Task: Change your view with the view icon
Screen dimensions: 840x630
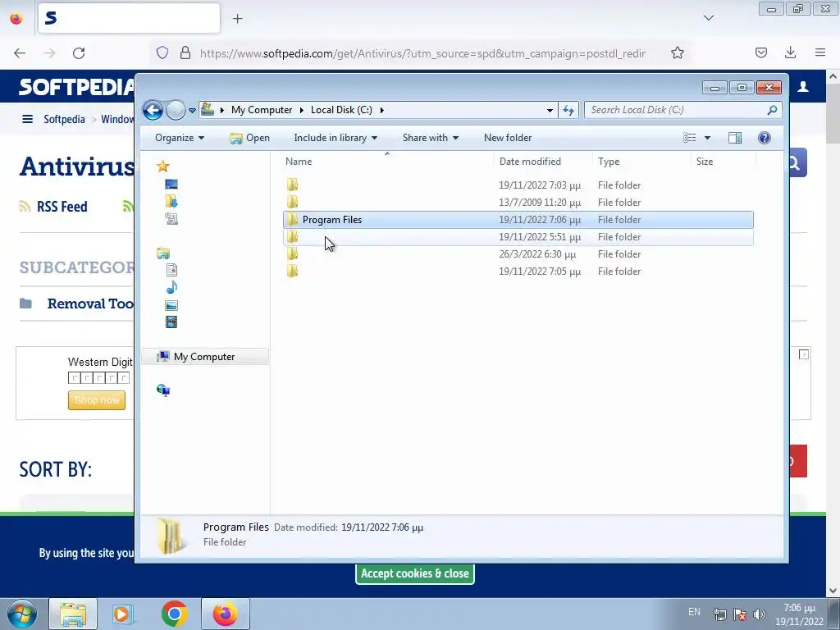Action: pyautogui.click(x=689, y=138)
